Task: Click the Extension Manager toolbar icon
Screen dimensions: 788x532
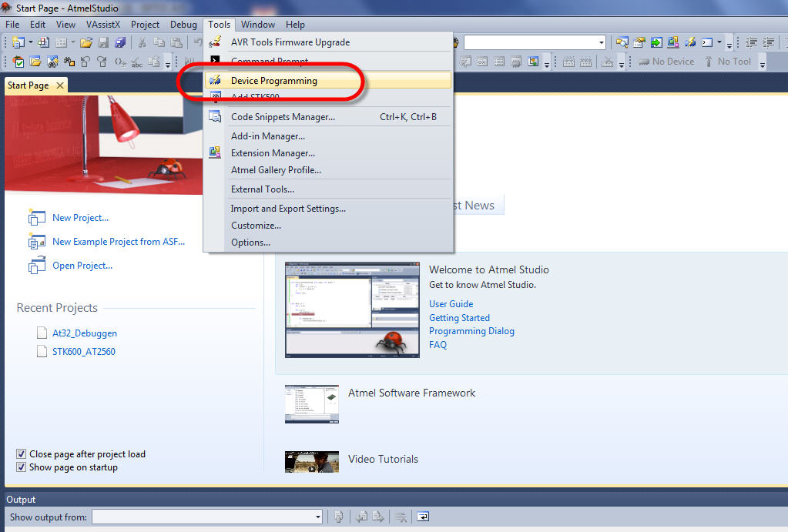Action: point(673,42)
